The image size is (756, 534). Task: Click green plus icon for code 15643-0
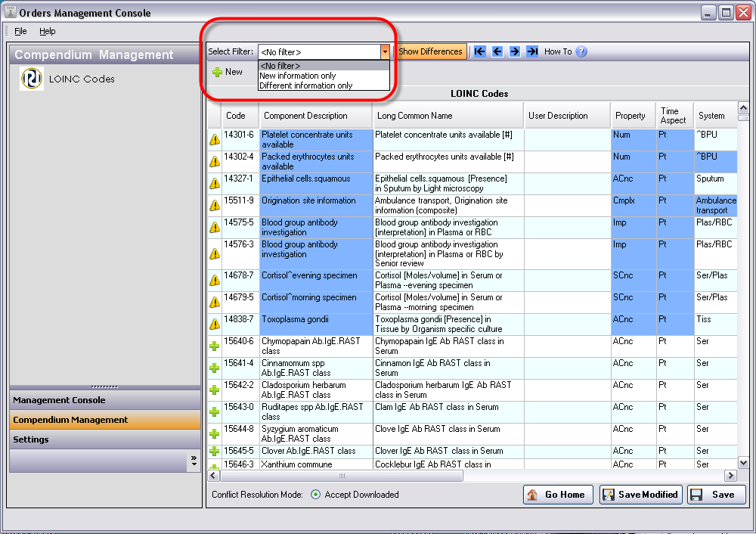(x=215, y=412)
